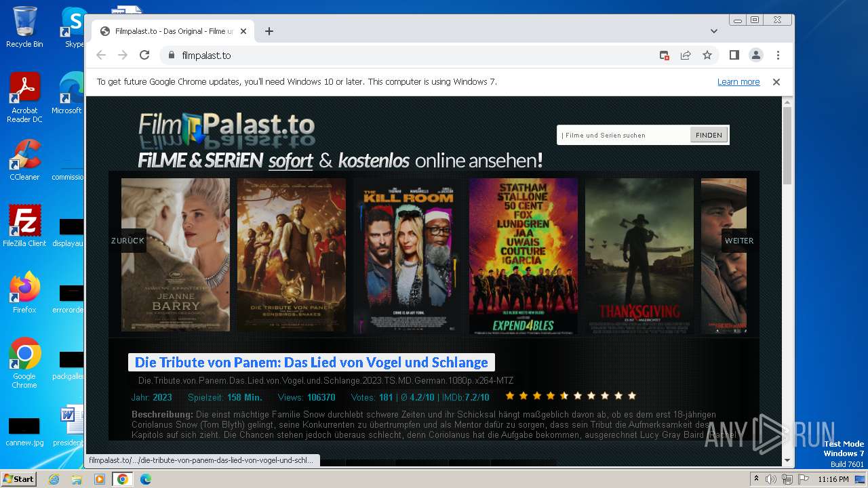Open Internet Explorer from the taskbar
868x488 pixels.
pos(54,479)
